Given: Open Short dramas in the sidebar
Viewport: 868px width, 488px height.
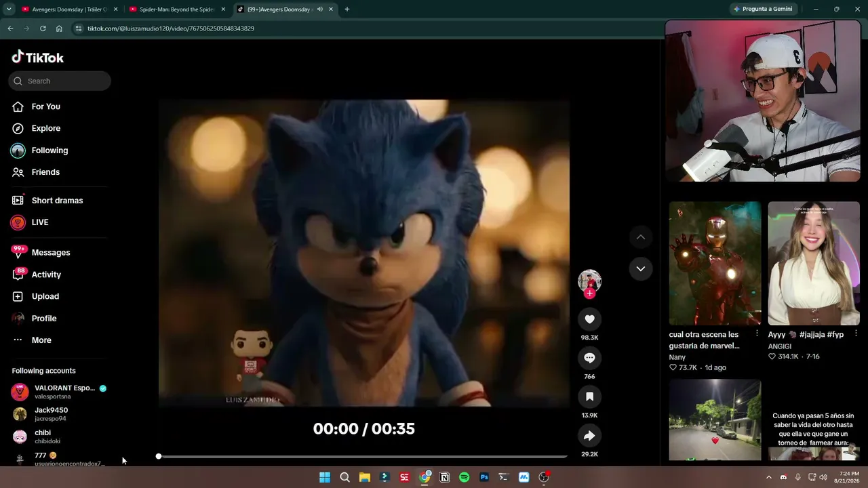Looking at the screenshot, I should pyautogui.click(x=57, y=201).
